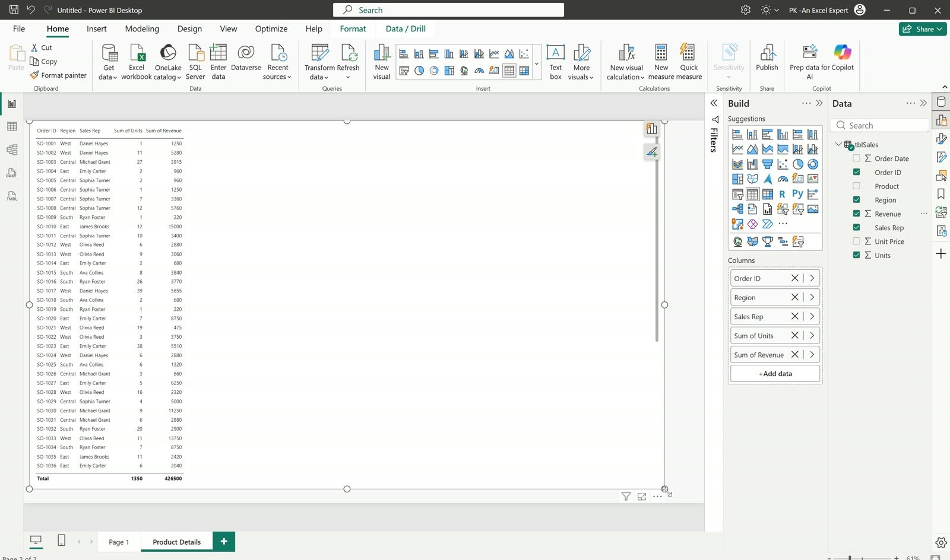Screen dimensions: 950x560
Task: Open DAX query view icon
Action: pyautogui.click(x=12, y=173)
